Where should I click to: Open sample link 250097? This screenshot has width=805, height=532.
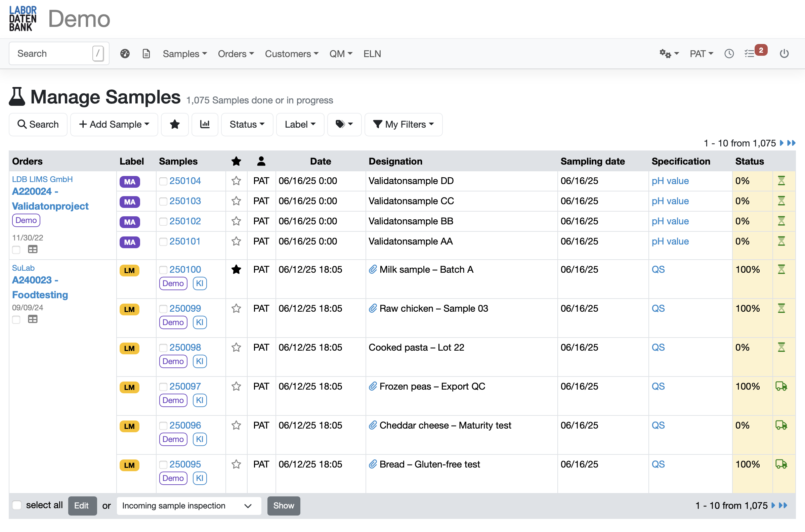tap(185, 386)
